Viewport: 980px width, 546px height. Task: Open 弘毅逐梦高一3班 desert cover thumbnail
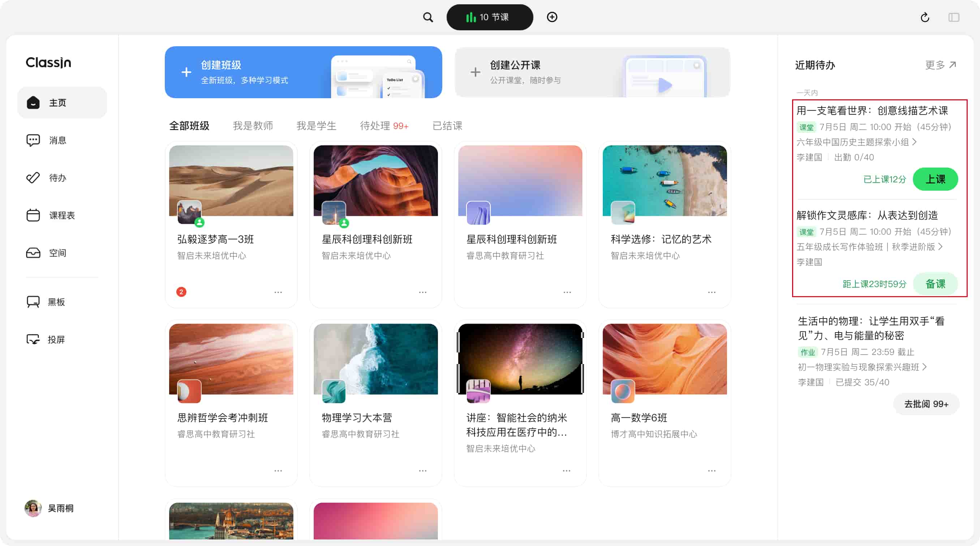[231, 181]
